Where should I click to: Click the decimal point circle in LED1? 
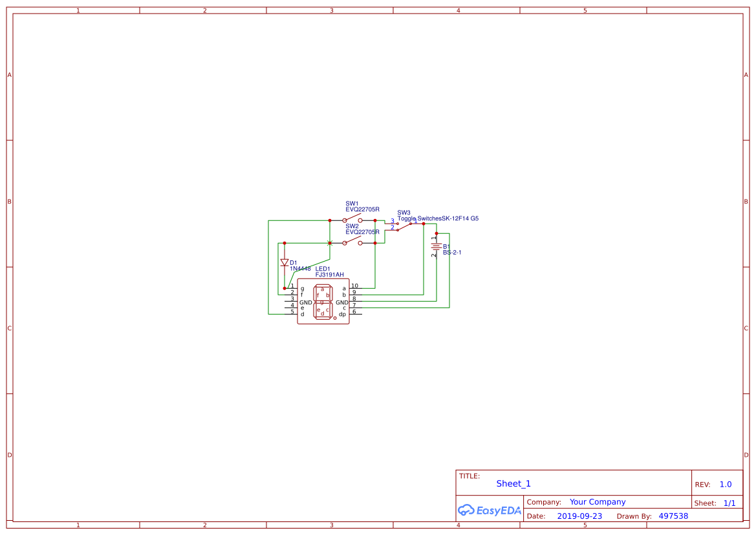(x=335, y=319)
